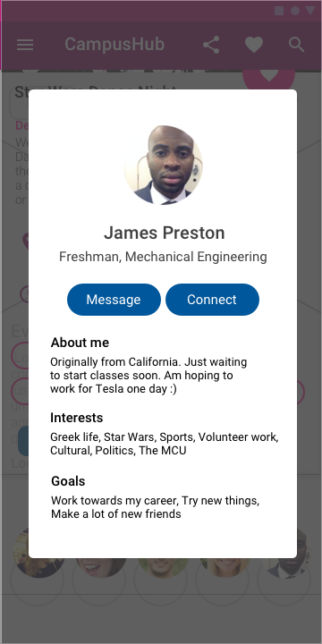
Task: Tap James Preston's profile photo
Action: 163,165
